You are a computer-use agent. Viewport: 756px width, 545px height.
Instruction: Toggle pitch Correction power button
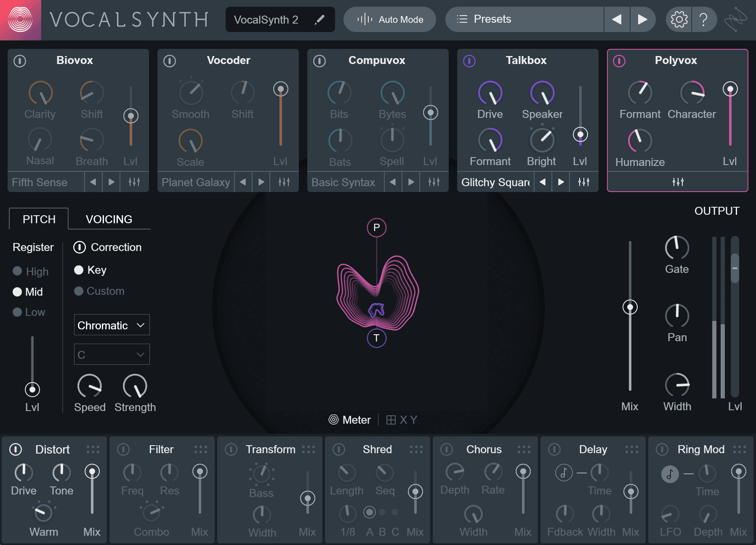(80, 247)
